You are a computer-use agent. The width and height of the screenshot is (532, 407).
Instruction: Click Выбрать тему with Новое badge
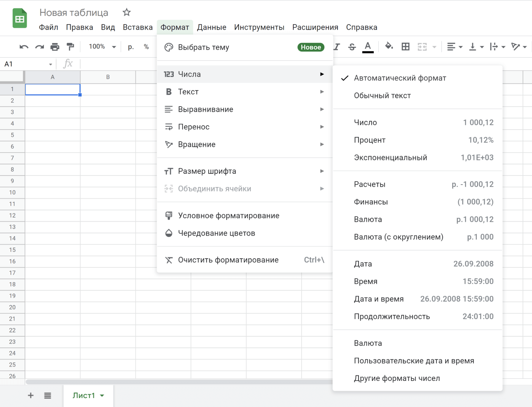[x=244, y=47]
